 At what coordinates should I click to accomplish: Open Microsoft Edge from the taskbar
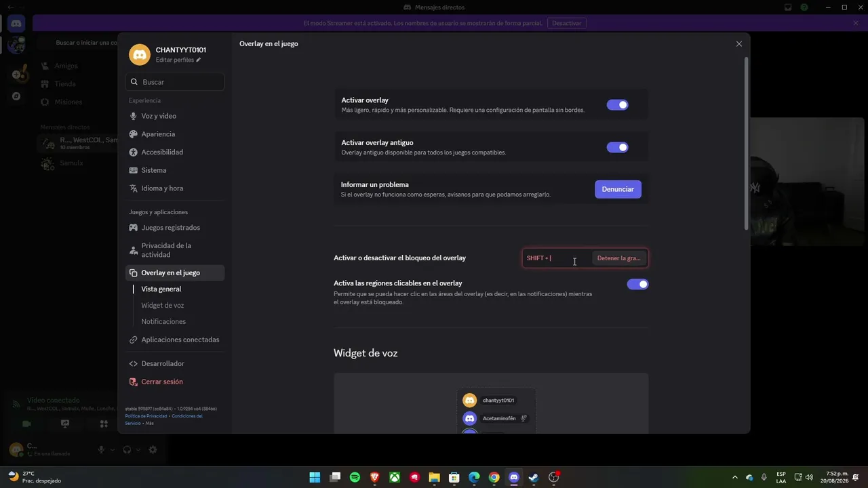click(x=474, y=477)
